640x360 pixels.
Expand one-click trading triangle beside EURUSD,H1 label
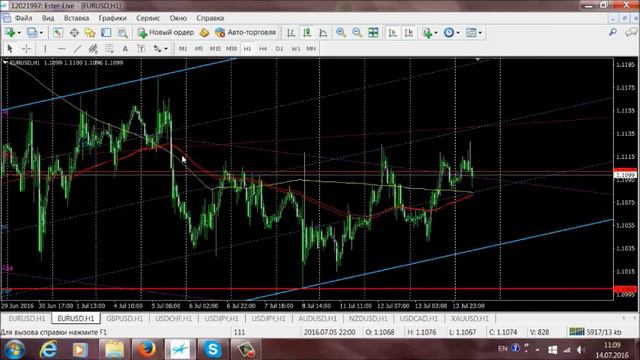[x=5, y=62]
